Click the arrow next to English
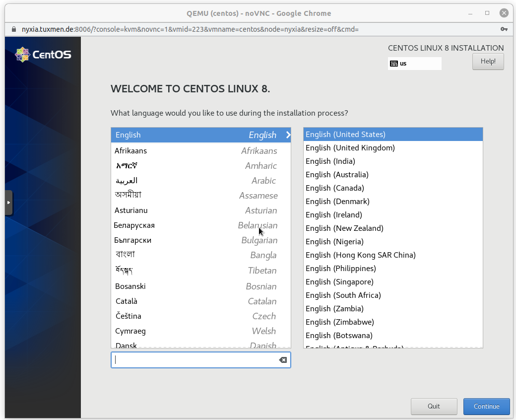Image resolution: width=516 pixels, height=420 pixels. click(288, 135)
